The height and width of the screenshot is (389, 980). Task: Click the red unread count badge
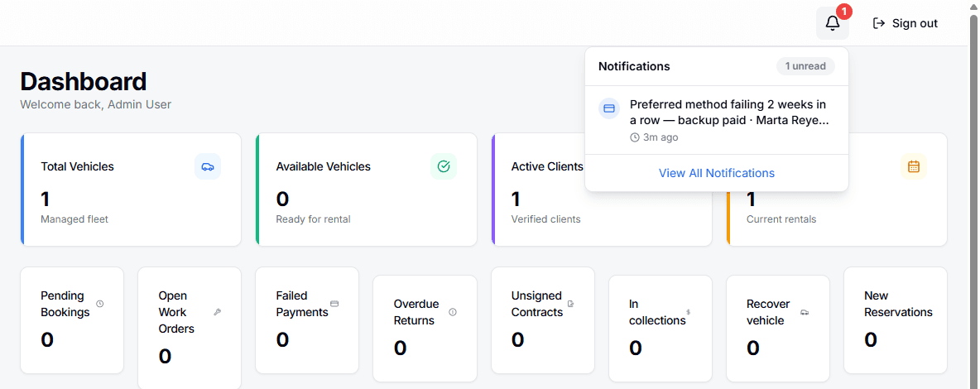point(843,12)
